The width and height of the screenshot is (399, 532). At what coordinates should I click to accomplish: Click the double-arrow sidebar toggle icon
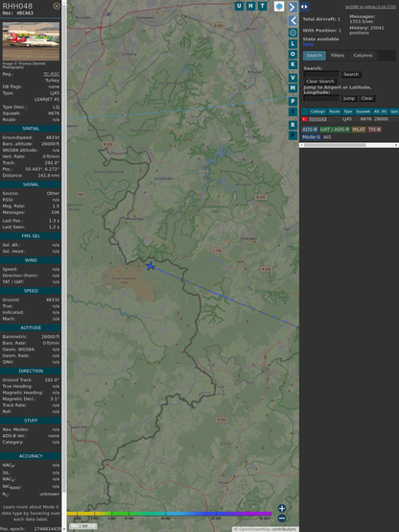(304, 7)
